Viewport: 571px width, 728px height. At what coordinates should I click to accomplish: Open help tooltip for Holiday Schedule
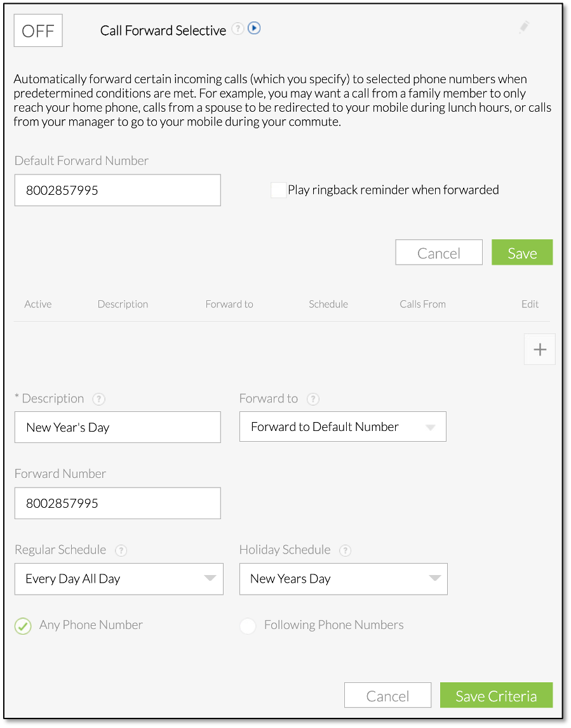[345, 550]
